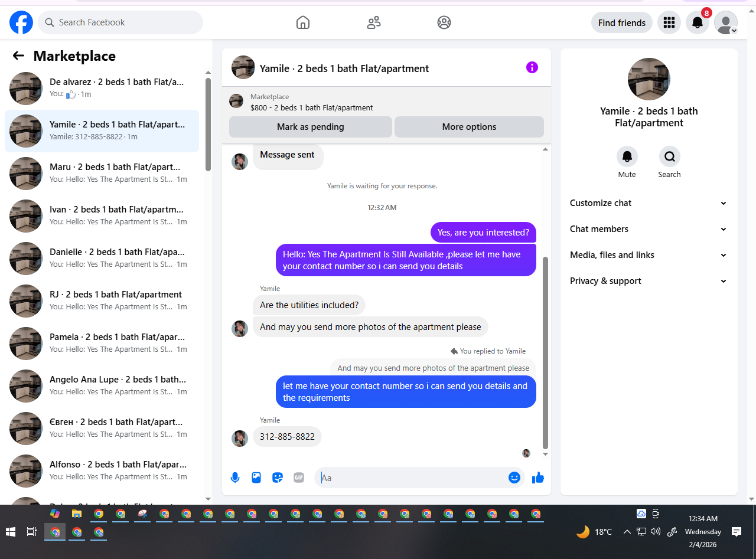This screenshot has width=756, height=559.
Task: Open Windows Start button
Action: pos(11,532)
